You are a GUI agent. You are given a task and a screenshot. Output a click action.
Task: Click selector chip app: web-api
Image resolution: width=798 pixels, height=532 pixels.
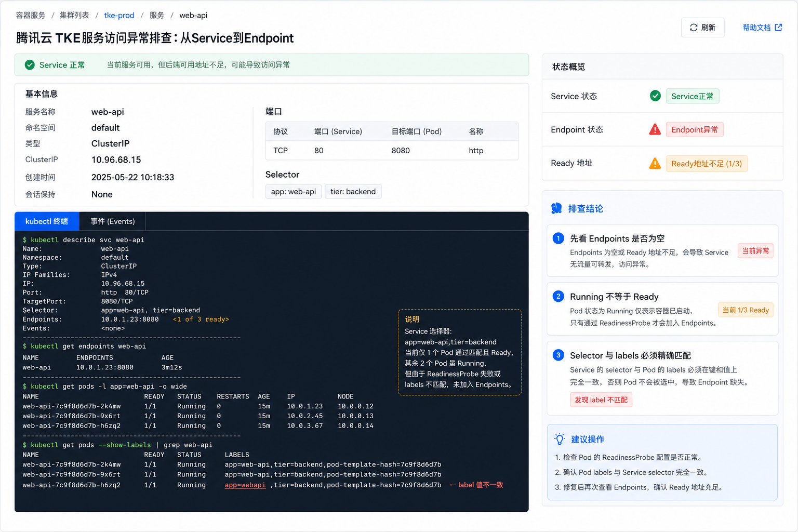pyautogui.click(x=294, y=192)
